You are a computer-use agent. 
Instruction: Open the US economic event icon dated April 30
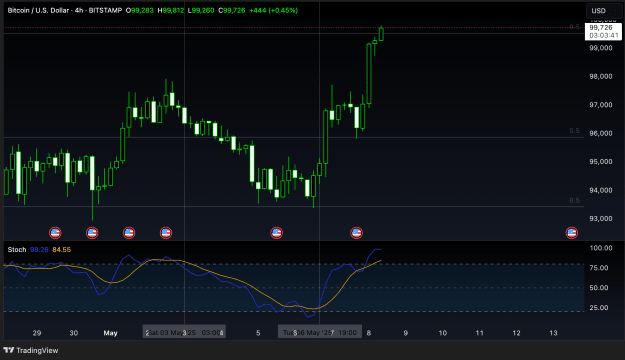click(92, 232)
